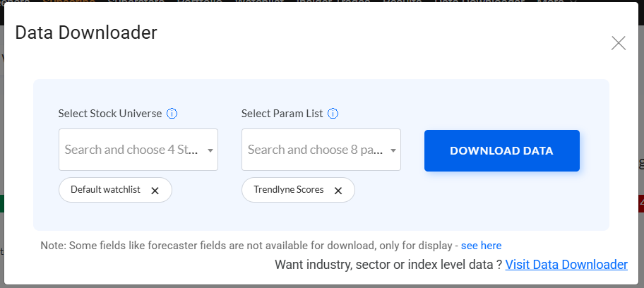644x288 pixels.
Task: Click the info icon beside Select Stock Universe
Action: [172, 113]
